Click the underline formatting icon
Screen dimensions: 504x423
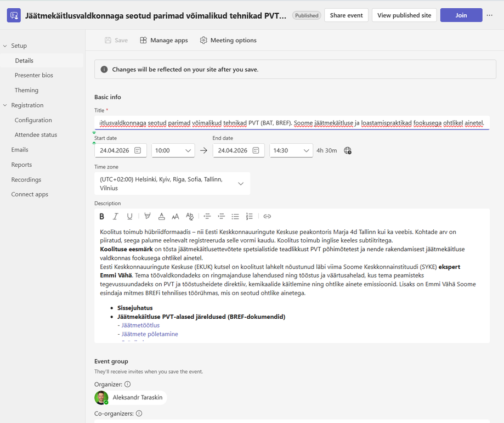[x=129, y=216]
